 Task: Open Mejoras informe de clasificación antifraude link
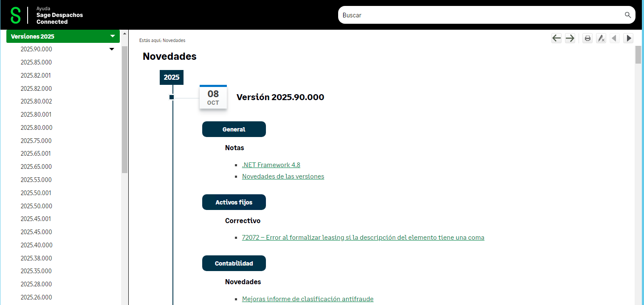(308, 299)
